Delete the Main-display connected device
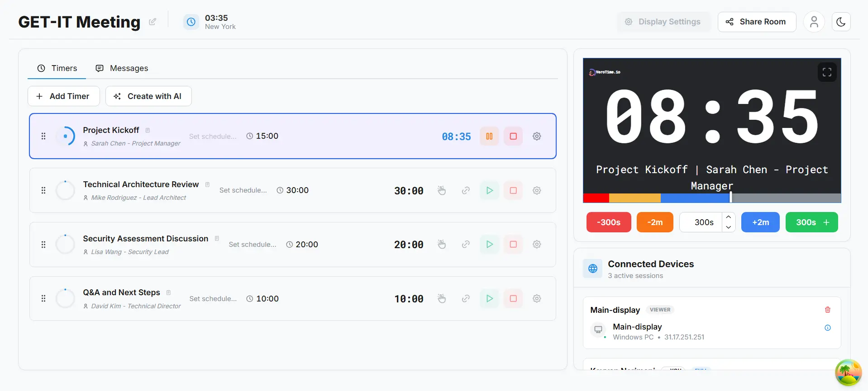 coord(827,310)
